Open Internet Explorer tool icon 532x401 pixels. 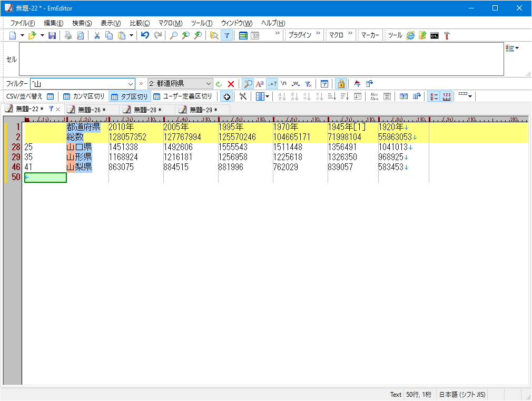click(x=410, y=35)
